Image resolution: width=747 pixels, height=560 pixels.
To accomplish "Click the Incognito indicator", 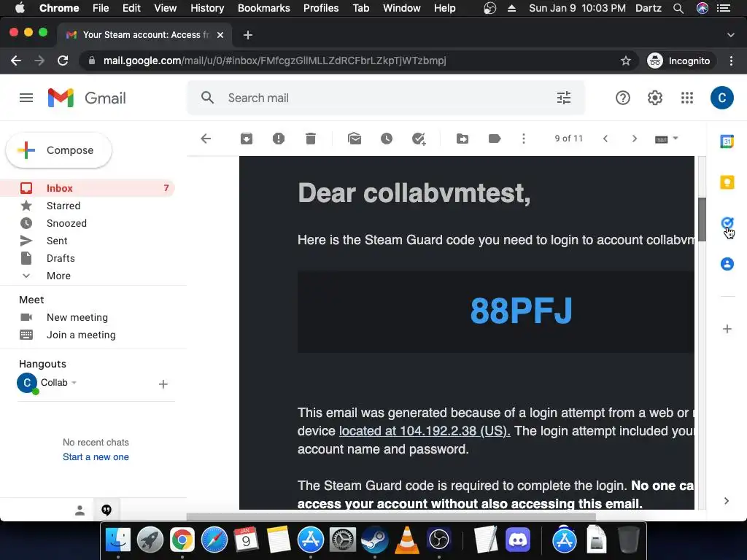I will pyautogui.click(x=680, y=61).
